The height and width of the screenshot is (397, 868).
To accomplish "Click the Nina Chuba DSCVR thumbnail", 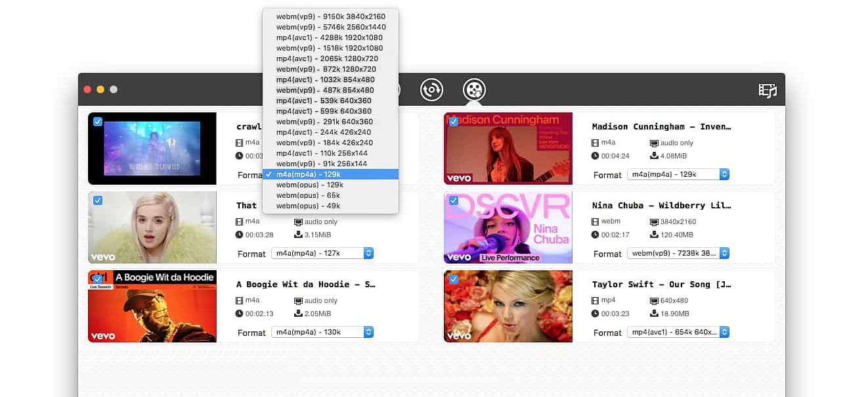I will (508, 228).
